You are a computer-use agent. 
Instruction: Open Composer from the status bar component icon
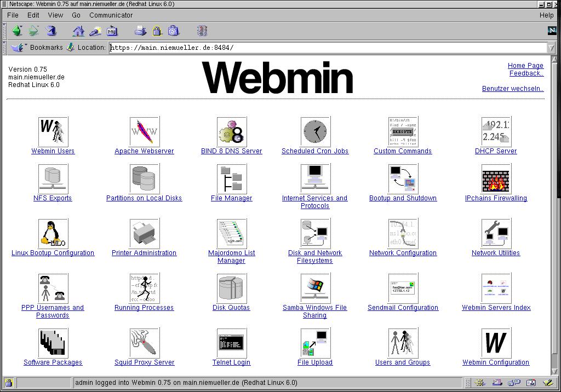click(x=548, y=383)
